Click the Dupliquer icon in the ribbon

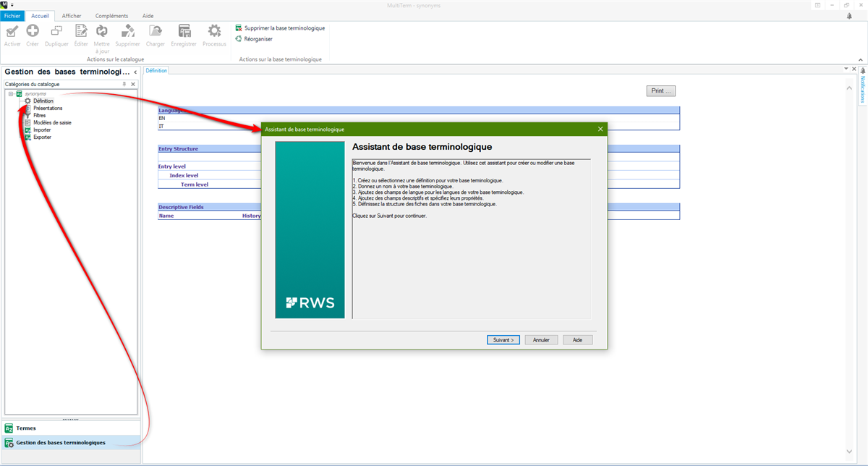pos(56,30)
